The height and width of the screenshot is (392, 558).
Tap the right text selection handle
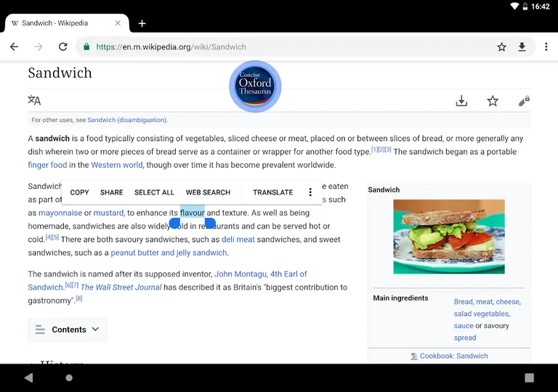pos(210,224)
